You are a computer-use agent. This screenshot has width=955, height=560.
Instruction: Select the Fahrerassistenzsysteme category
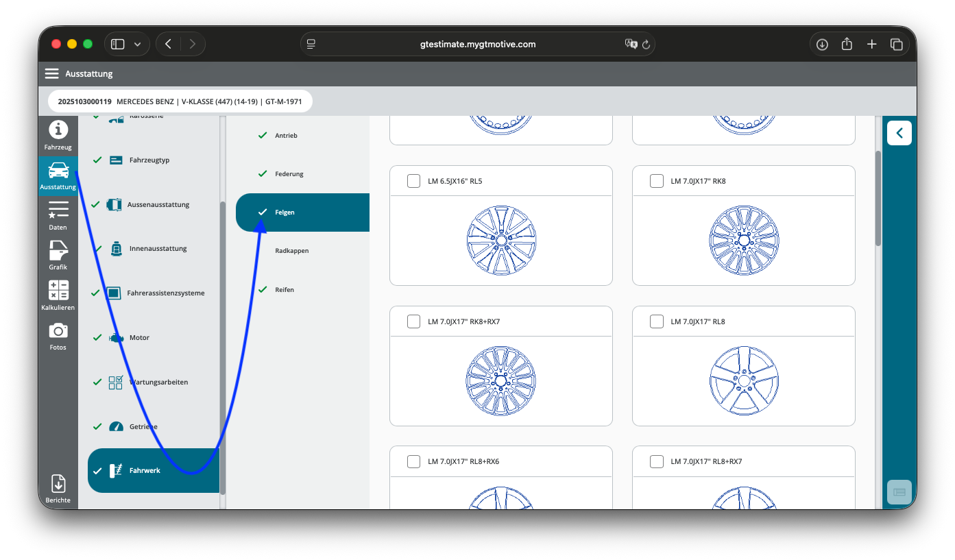166,293
